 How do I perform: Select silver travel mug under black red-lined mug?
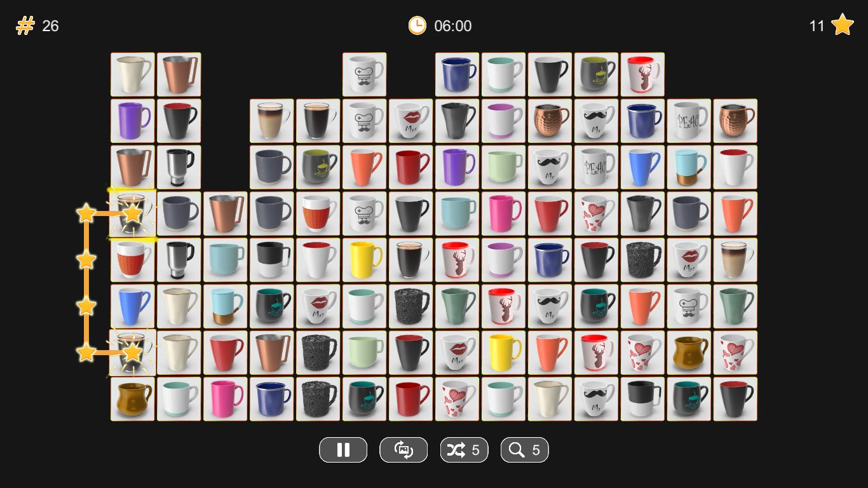179,167
